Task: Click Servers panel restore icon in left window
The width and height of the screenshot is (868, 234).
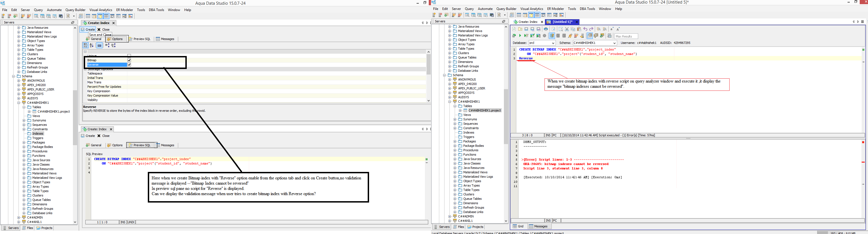Action: 72,23
